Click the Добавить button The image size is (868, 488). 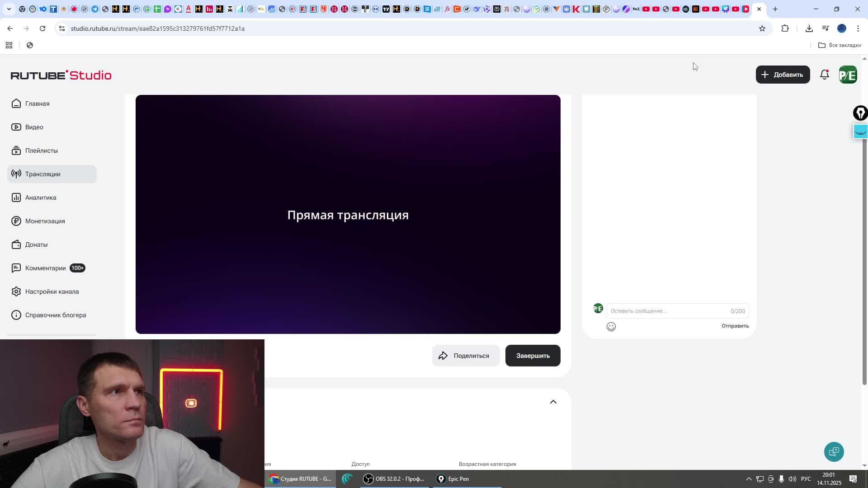coord(783,75)
